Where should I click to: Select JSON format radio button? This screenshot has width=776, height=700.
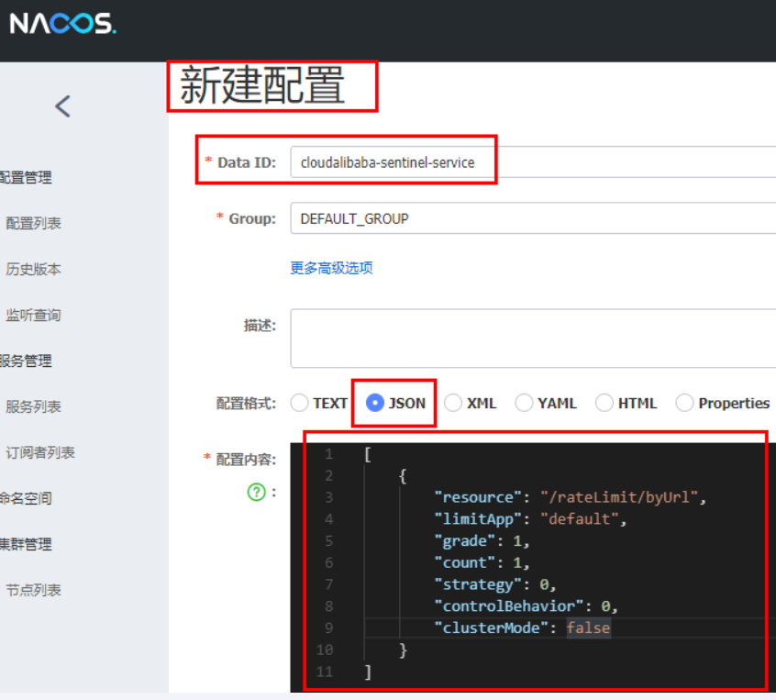tap(374, 403)
